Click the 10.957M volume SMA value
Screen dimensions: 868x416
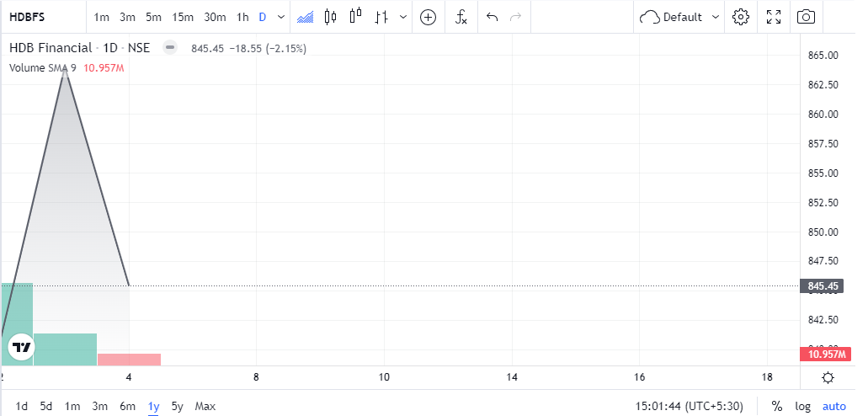click(104, 68)
